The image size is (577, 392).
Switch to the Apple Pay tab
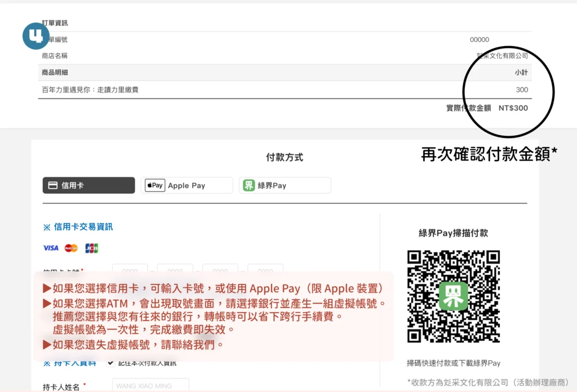[187, 185]
